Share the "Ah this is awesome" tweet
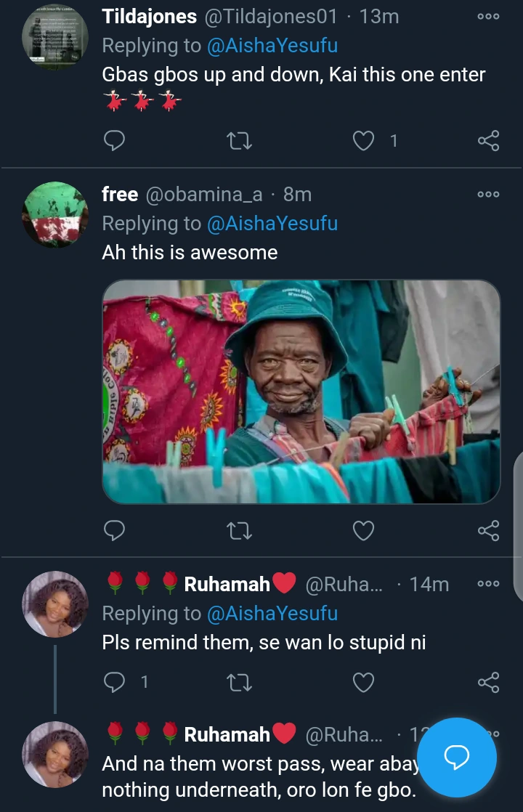 (x=488, y=531)
